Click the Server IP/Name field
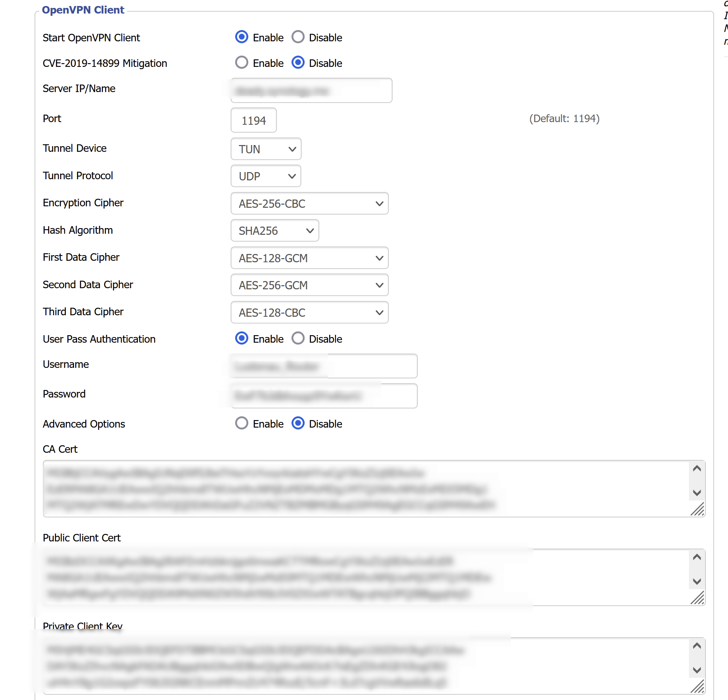 point(311,90)
